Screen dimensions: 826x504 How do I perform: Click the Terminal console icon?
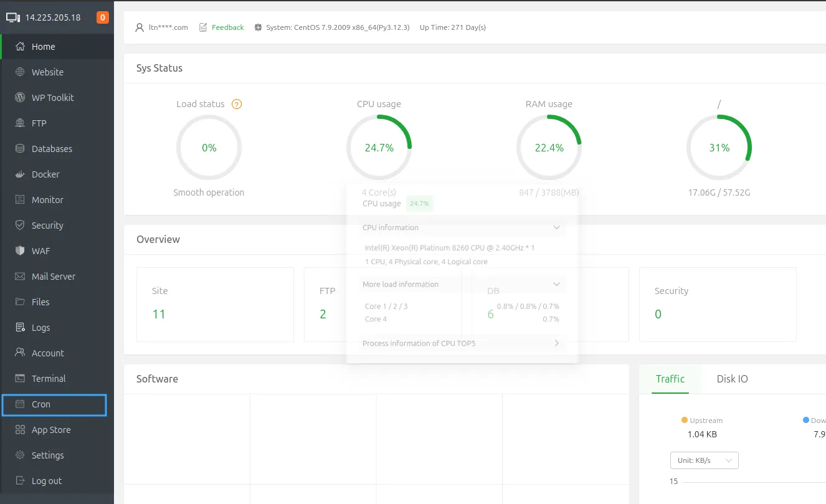tap(20, 379)
